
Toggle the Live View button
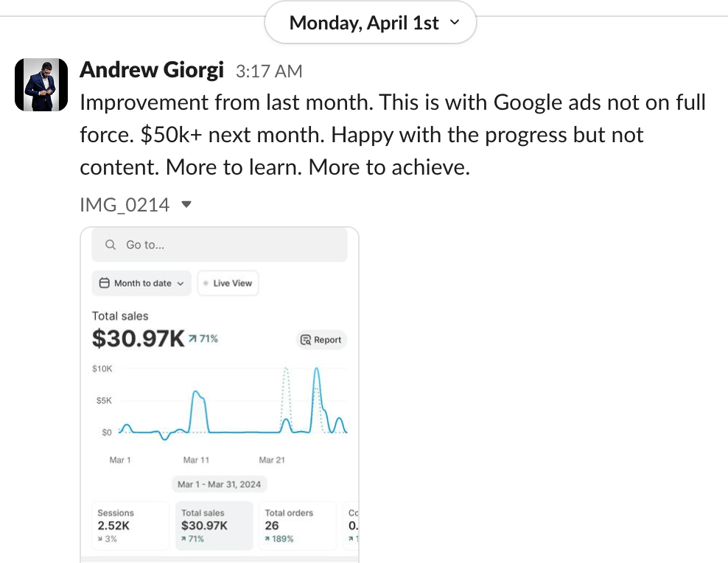point(228,283)
